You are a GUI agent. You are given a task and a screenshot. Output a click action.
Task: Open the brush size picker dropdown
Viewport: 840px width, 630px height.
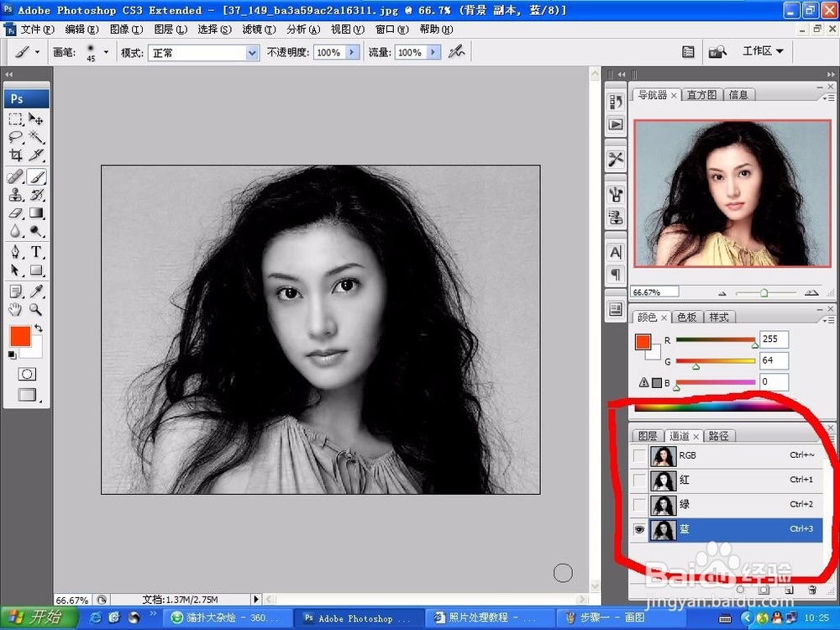104,52
